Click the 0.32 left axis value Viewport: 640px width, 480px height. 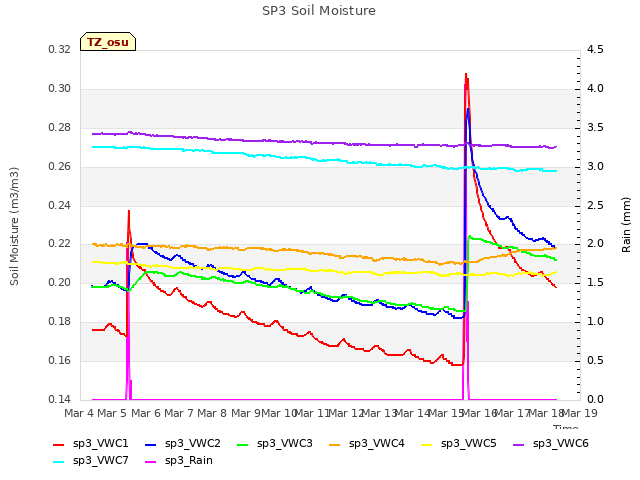[60, 50]
